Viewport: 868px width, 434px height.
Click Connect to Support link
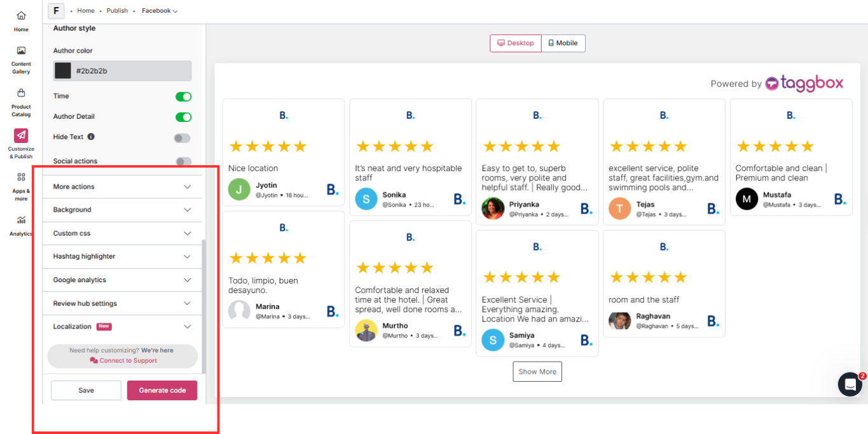(123, 360)
